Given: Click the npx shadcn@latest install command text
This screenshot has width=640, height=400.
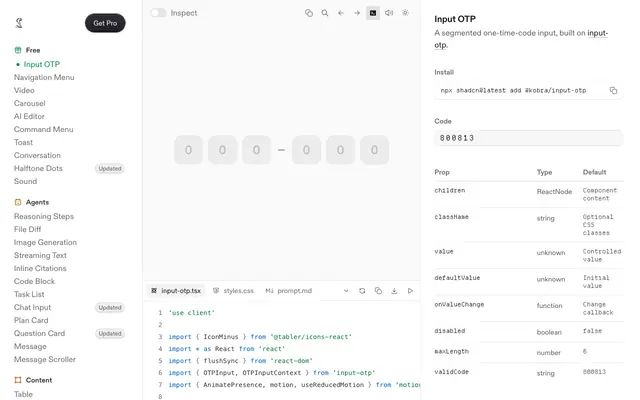Looking at the screenshot, I should coord(513,91).
